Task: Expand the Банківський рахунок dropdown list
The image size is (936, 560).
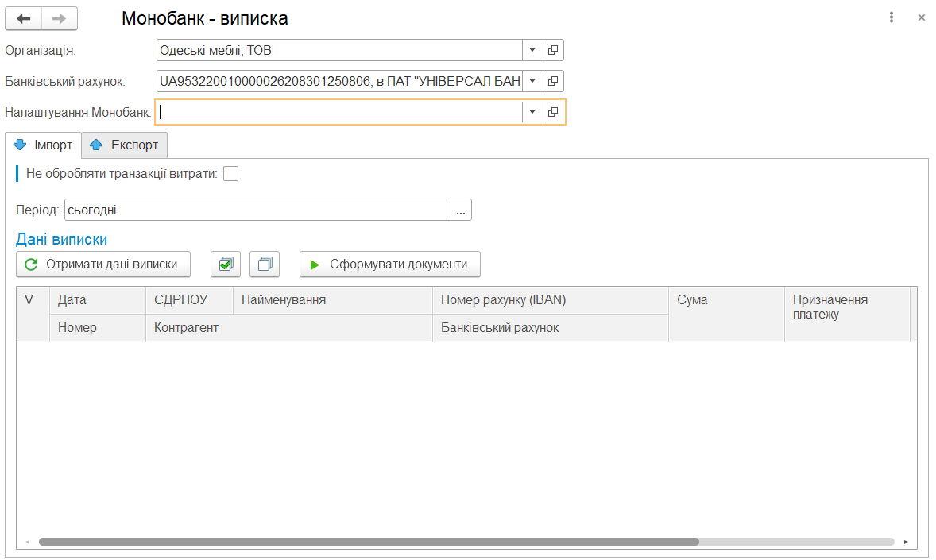Action: tap(532, 81)
